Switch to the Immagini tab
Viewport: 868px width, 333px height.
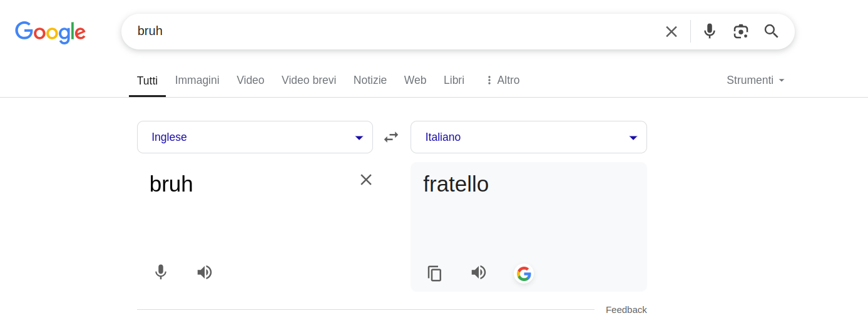[197, 80]
